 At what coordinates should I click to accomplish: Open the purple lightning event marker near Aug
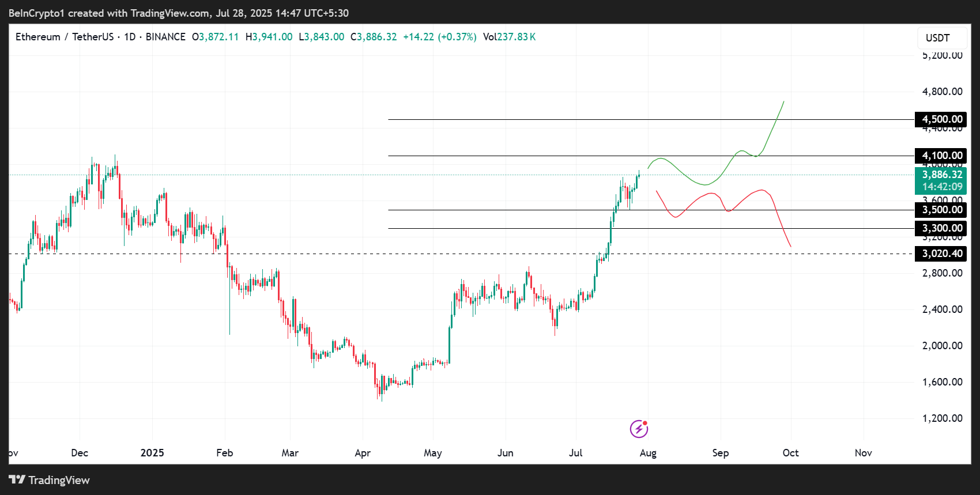638,429
